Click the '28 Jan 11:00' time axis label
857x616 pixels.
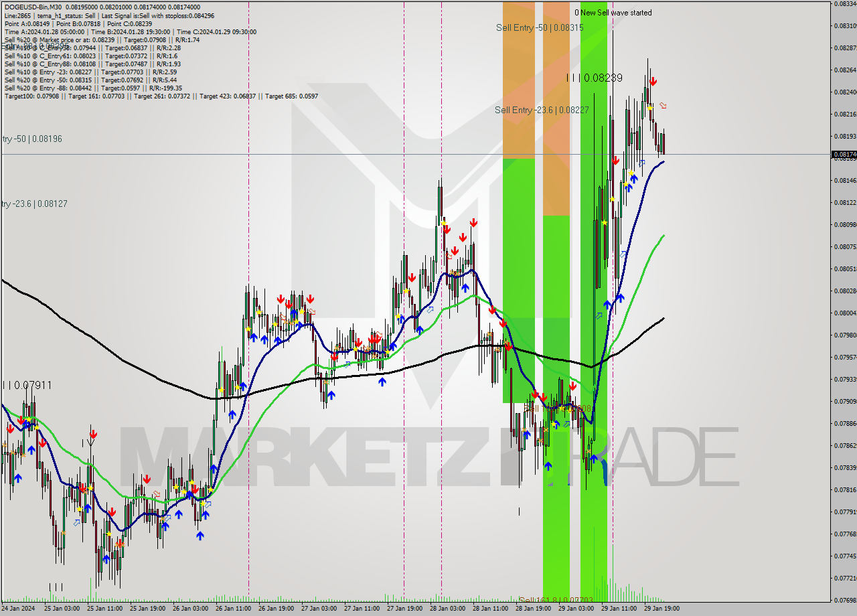490,609
